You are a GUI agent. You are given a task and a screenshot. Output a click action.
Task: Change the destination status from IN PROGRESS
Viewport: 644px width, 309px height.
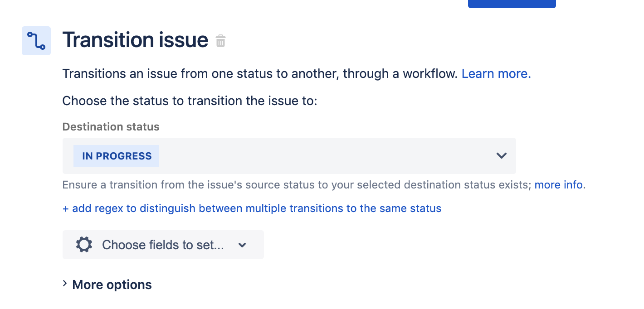[x=501, y=155]
